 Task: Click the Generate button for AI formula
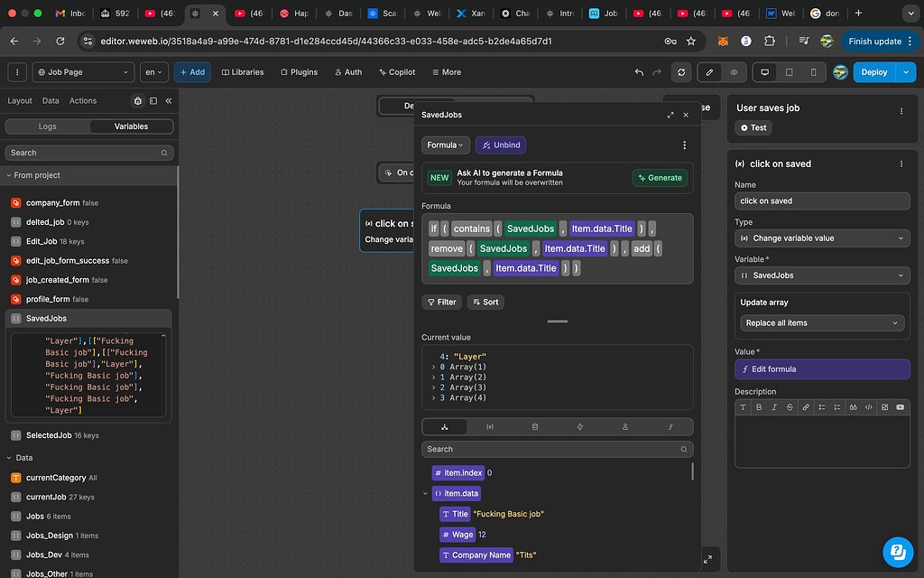tap(660, 177)
